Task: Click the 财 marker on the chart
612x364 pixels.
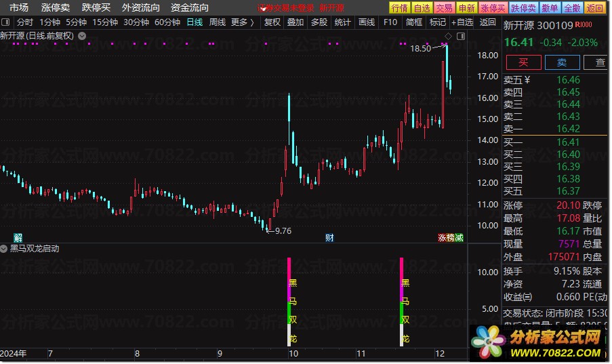Action: point(329,237)
